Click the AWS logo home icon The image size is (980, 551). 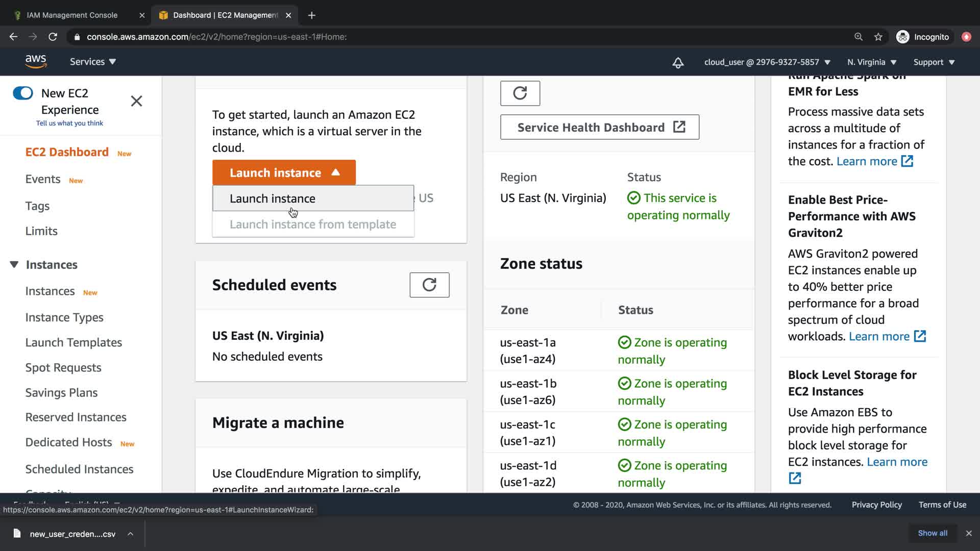(x=36, y=61)
